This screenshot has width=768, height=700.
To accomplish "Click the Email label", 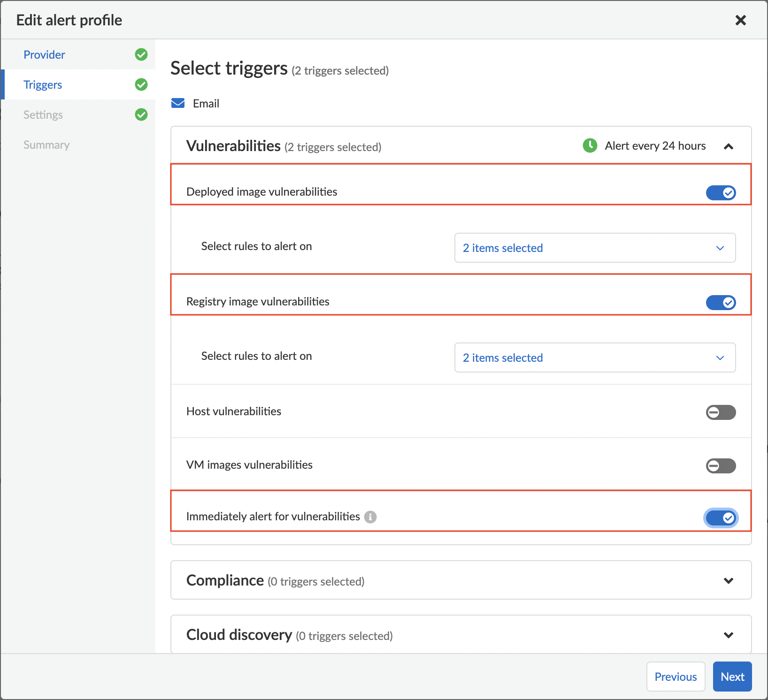I will point(206,104).
